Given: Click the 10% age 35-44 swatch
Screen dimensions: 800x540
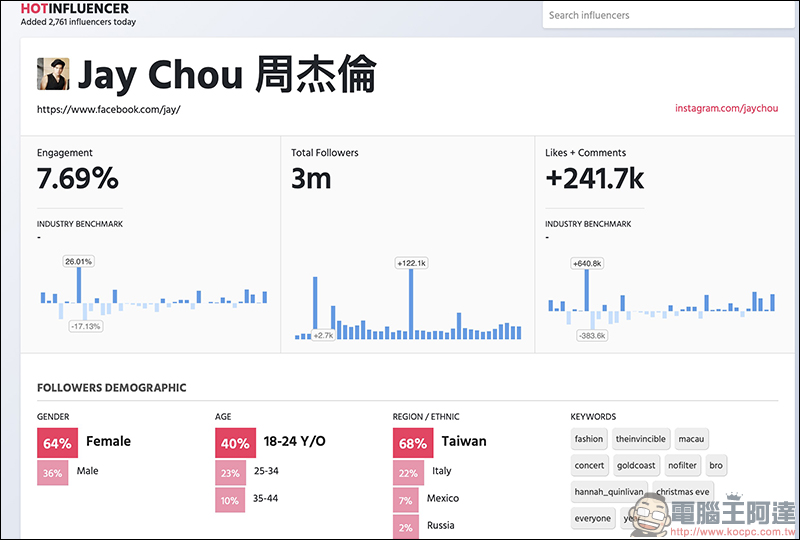Looking at the screenshot, I should tap(230, 500).
